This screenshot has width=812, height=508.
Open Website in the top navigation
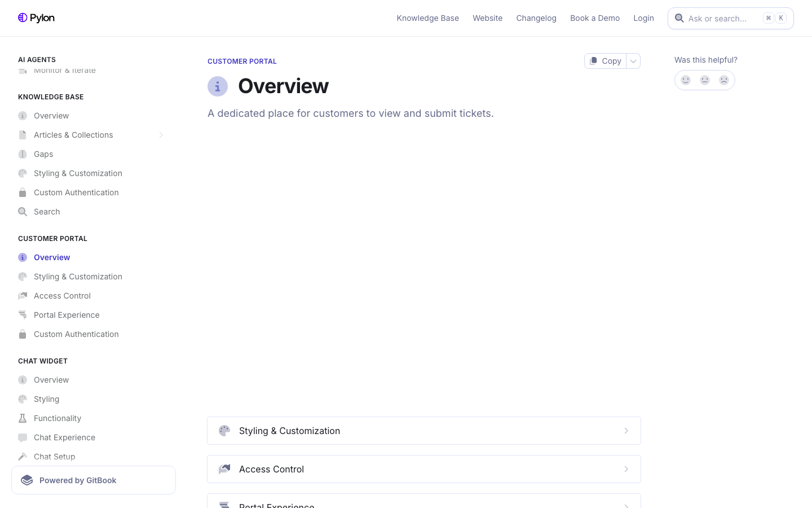coord(487,18)
